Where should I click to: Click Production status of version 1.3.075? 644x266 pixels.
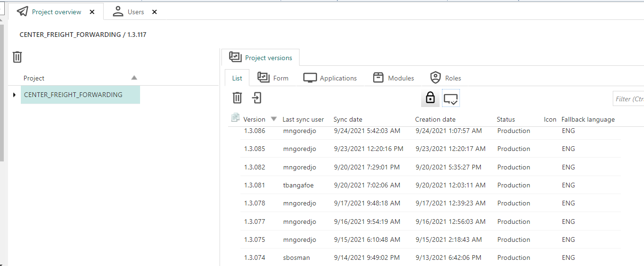513,239
